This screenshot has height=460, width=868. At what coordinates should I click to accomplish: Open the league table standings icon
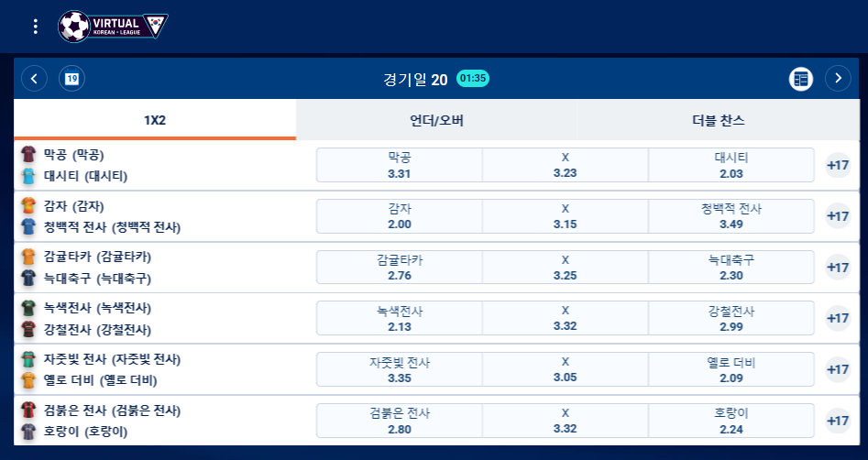click(x=800, y=79)
